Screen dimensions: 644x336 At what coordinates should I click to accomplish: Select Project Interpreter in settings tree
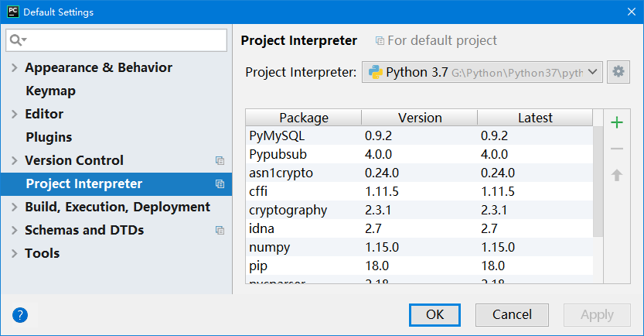(x=116, y=183)
